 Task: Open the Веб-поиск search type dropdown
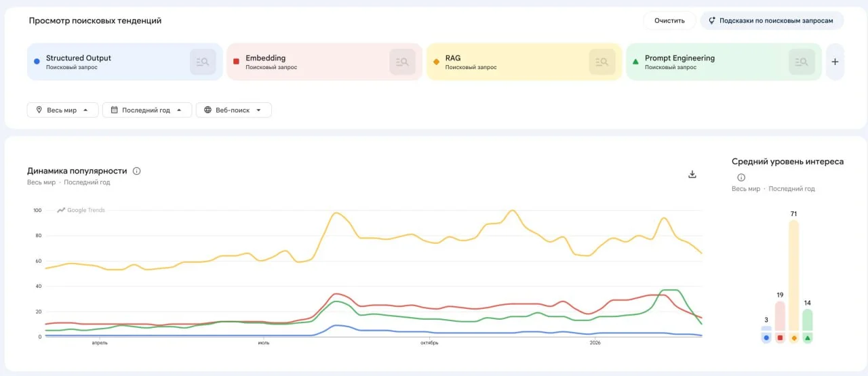click(233, 110)
